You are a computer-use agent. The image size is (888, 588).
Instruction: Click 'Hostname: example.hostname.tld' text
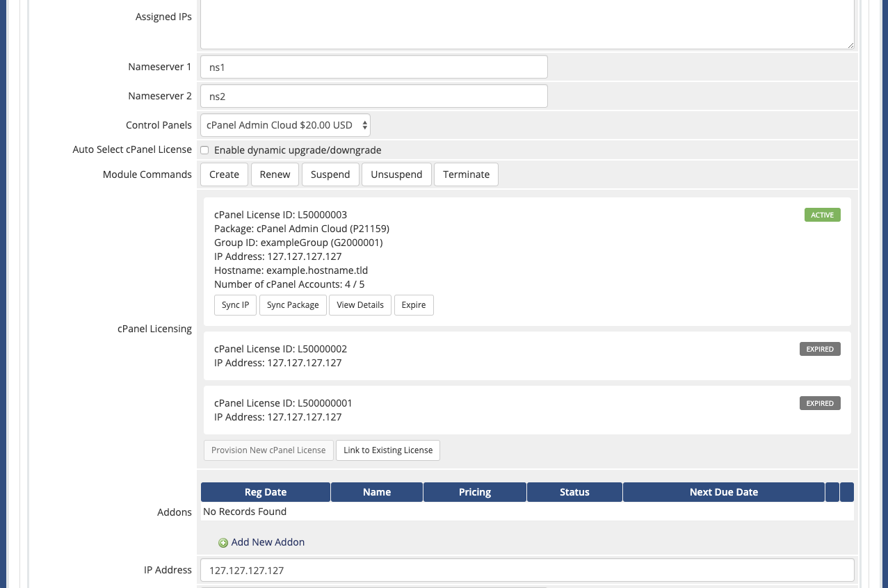coord(291,270)
